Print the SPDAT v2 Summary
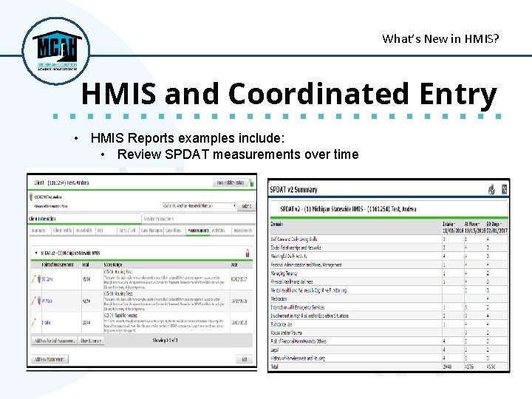Viewport: 532px width, 399px height. click(491, 189)
